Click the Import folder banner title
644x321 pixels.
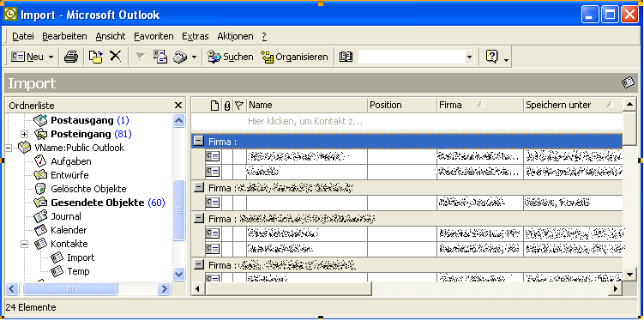click(x=32, y=83)
